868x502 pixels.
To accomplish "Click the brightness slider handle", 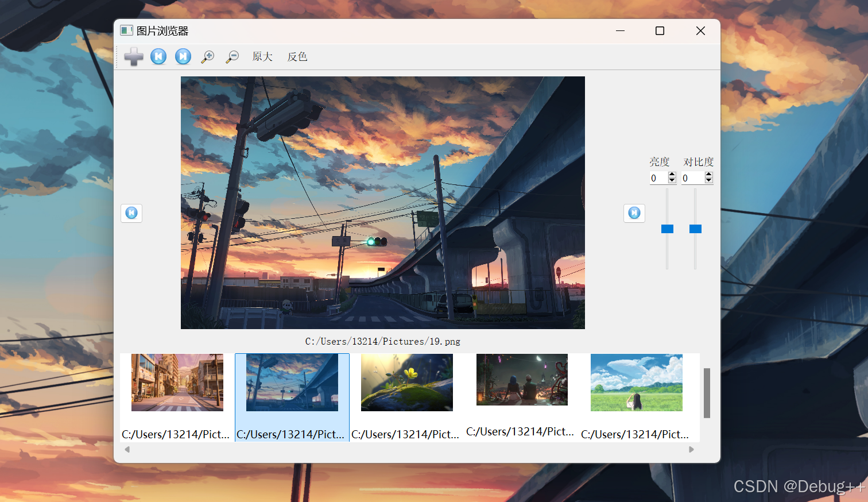I will click(667, 229).
